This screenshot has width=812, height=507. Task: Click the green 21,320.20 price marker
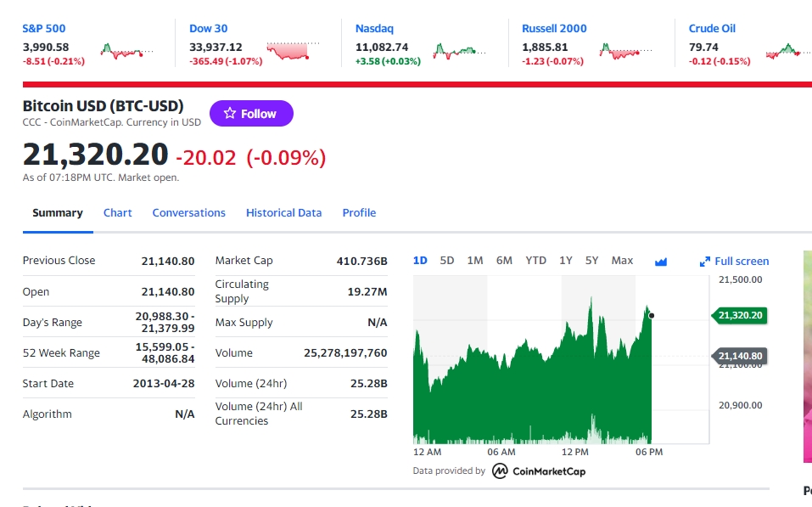[740, 315]
